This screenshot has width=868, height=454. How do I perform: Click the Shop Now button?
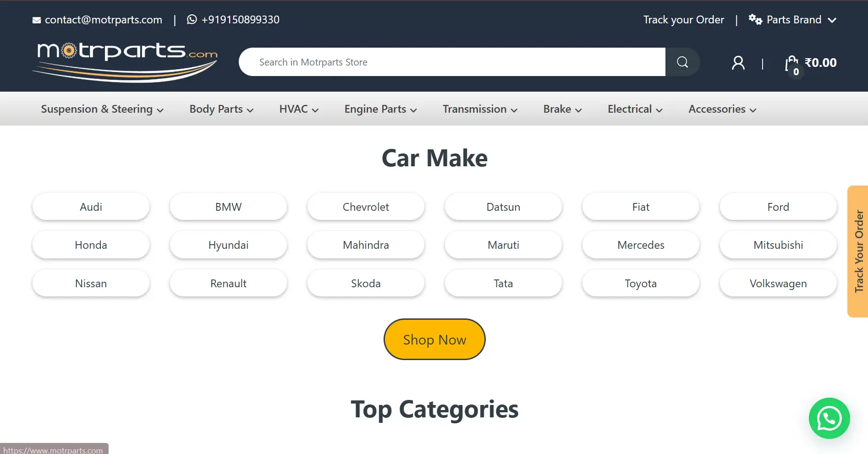click(x=434, y=339)
